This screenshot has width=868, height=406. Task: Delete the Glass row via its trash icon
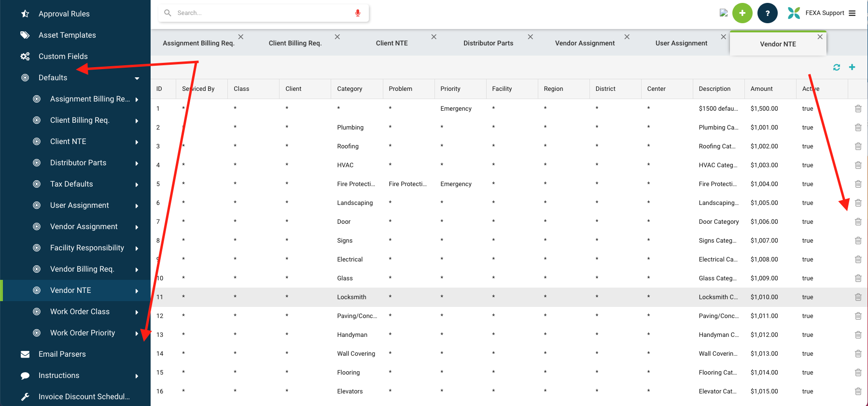point(858,278)
